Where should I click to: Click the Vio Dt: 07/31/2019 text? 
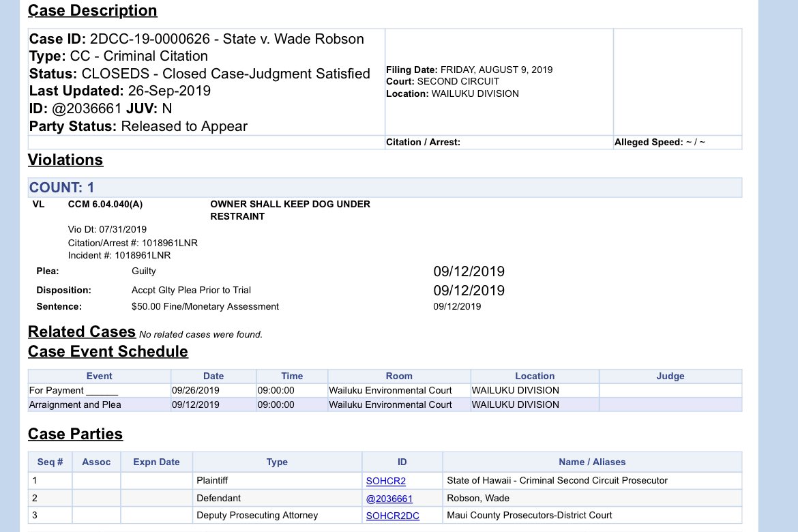tap(107, 230)
